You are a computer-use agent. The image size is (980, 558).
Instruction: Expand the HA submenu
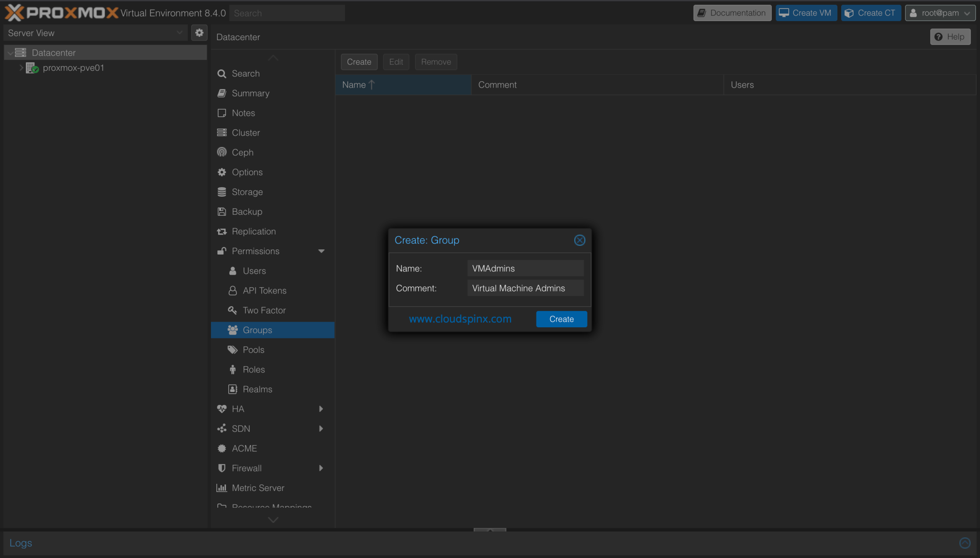click(x=321, y=408)
